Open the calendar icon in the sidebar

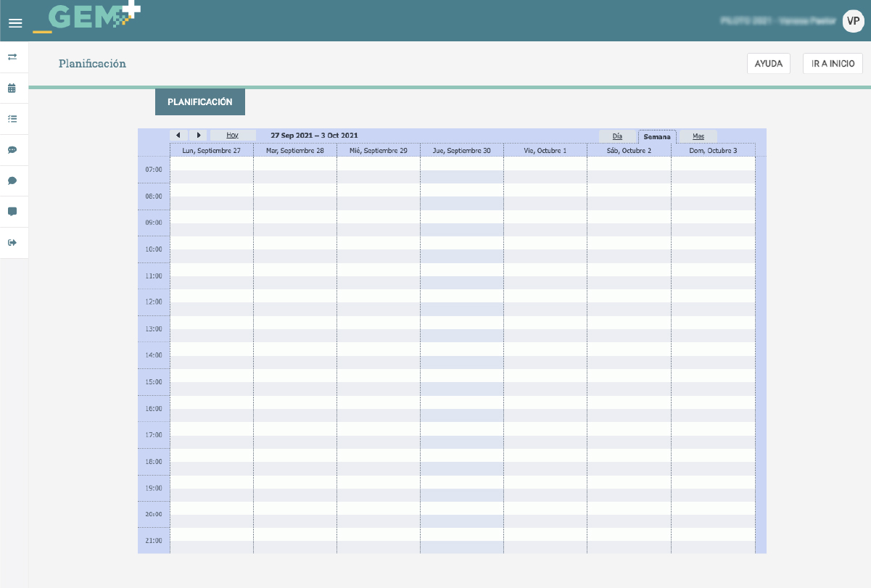[x=12, y=88]
